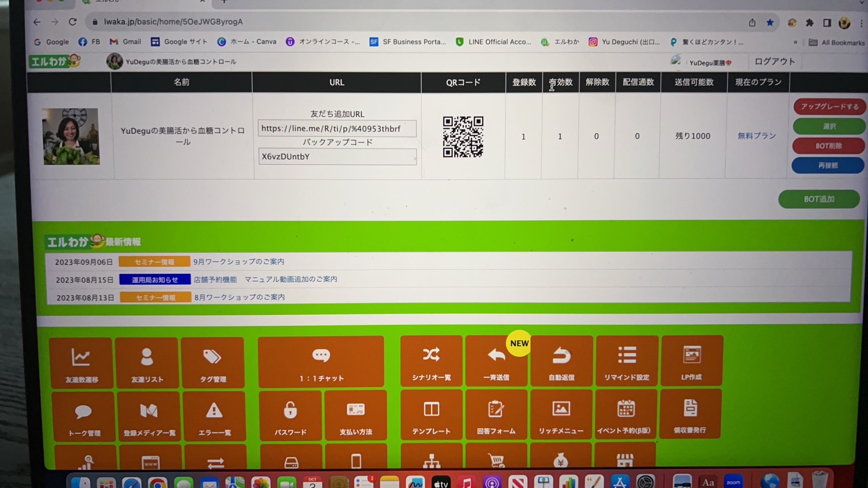Open the 一斉送信 tile
This screenshot has width=868, height=488.
(x=496, y=360)
